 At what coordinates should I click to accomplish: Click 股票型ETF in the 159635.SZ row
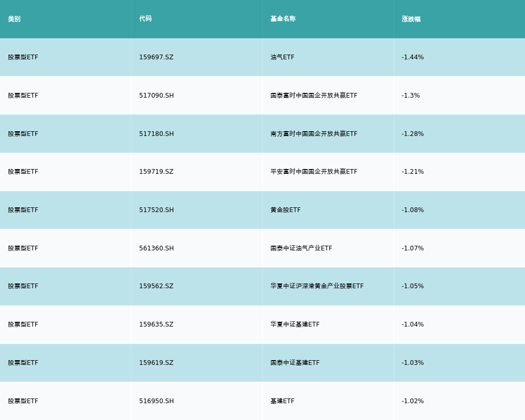(x=23, y=324)
